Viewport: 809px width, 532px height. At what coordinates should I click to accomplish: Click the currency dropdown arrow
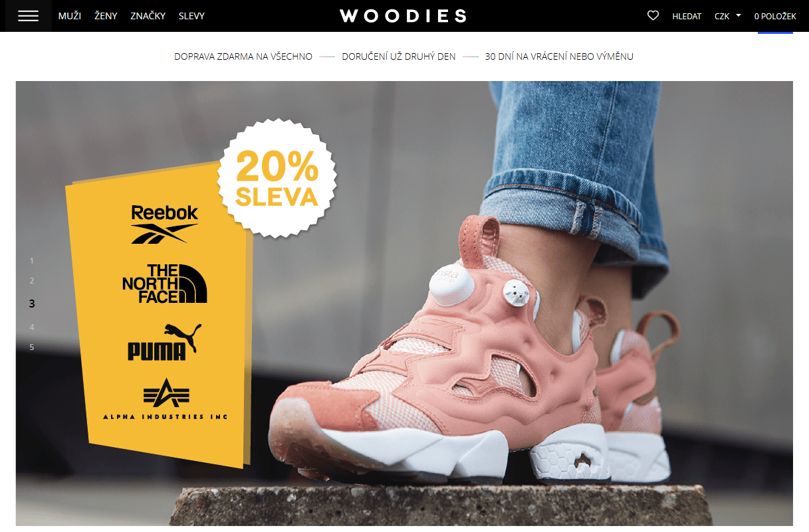coord(739,15)
